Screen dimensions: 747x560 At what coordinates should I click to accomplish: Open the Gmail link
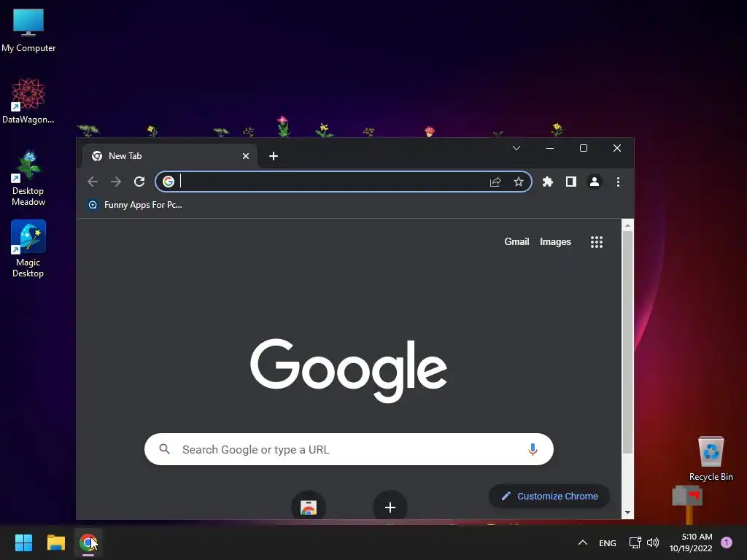[516, 242]
